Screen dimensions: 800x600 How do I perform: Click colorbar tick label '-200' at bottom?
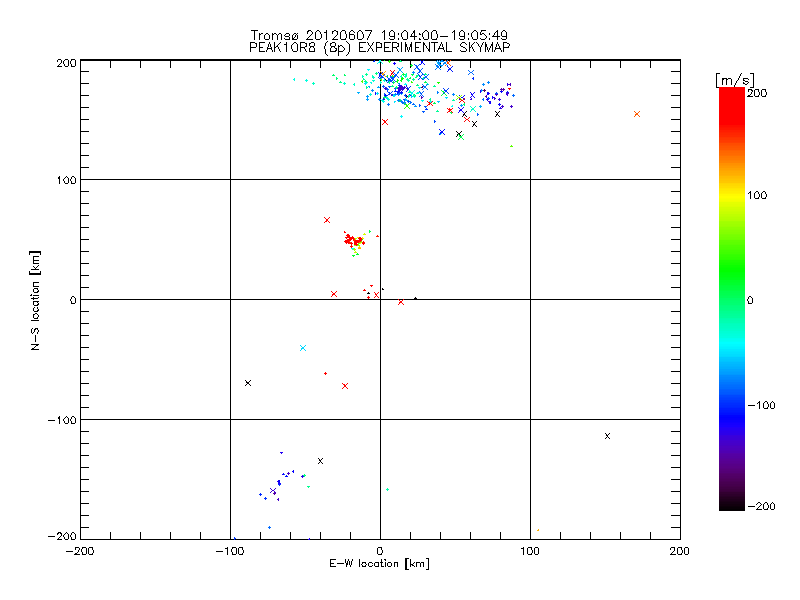[x=761, y=507]
